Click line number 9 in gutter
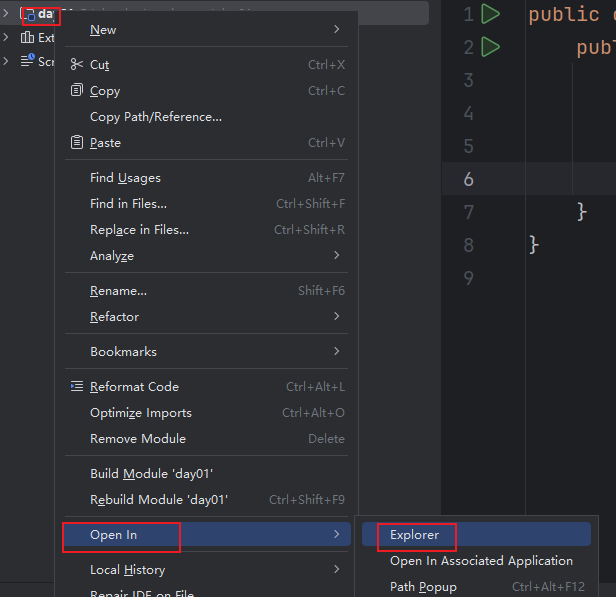 point(468,278)
